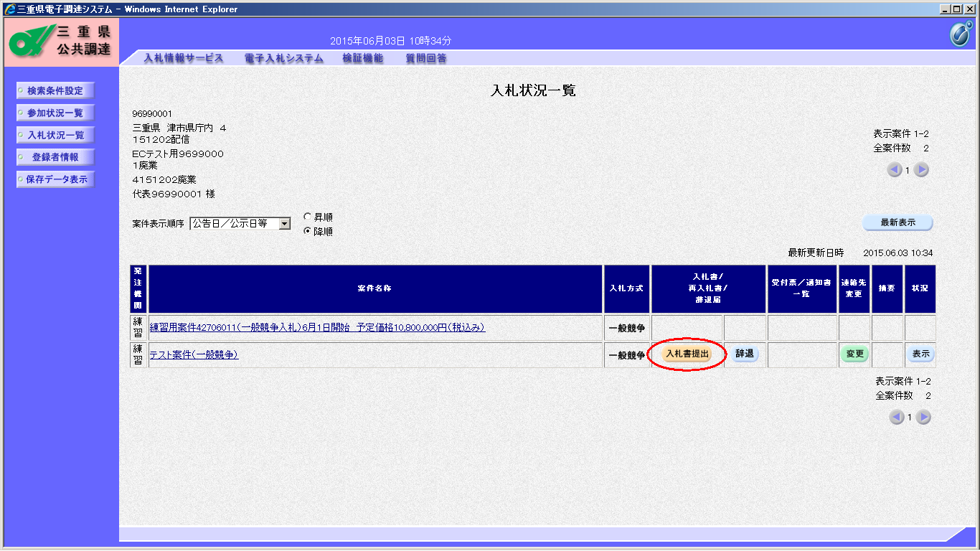Click the date text 2015年06月03日 10時34分

click(391, 42)
